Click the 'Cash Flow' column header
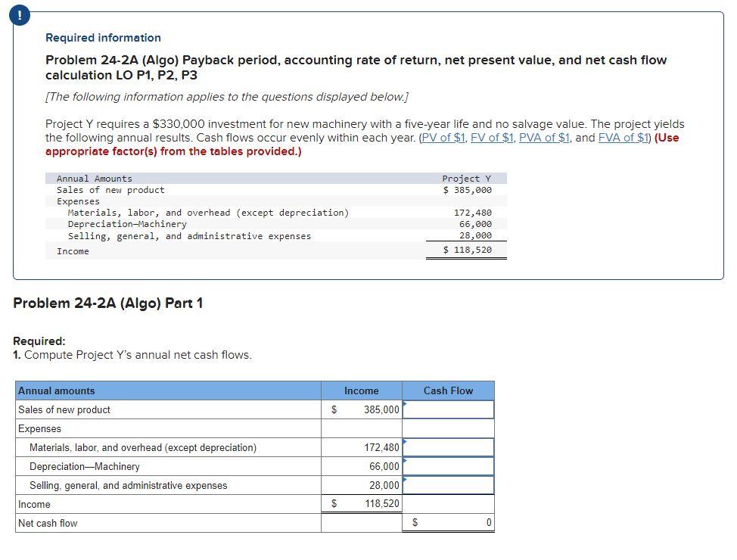The image size is (737, 560). pos(448,390)
